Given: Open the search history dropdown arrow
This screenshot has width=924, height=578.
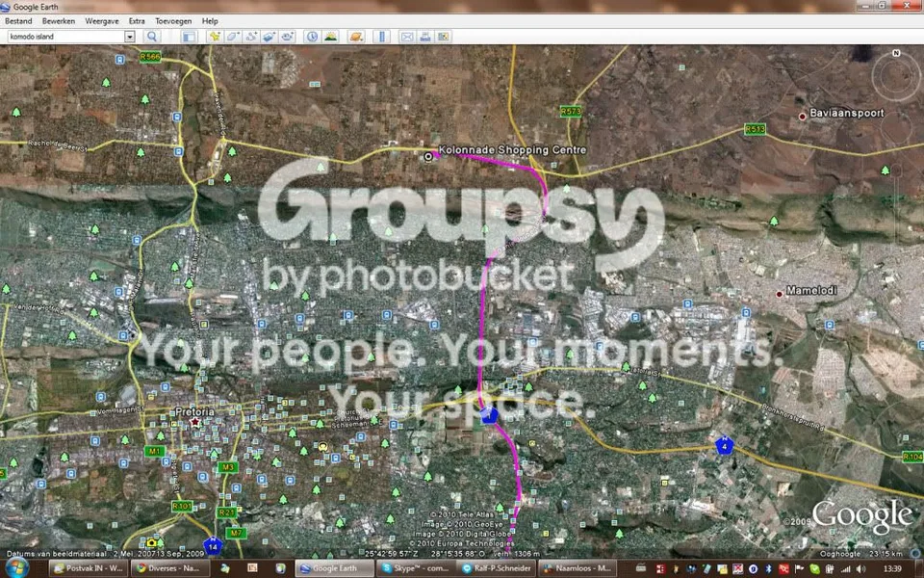Looking at the screenshot, I should [130, 37].
